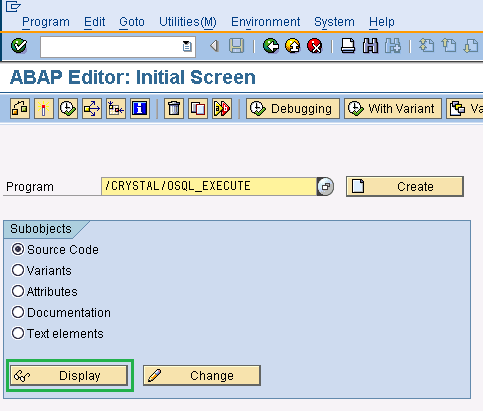Click the Copy program icon

pyautogui.click(x=198, y=108)
